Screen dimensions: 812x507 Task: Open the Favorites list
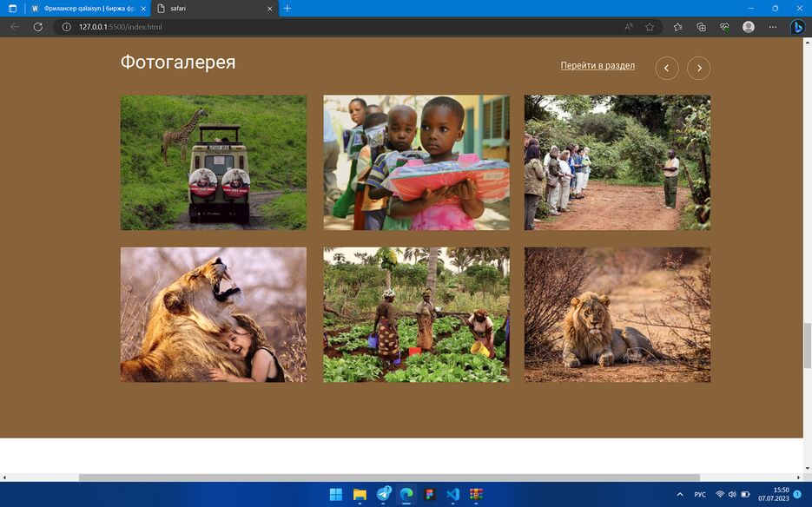tap(678, 27)
